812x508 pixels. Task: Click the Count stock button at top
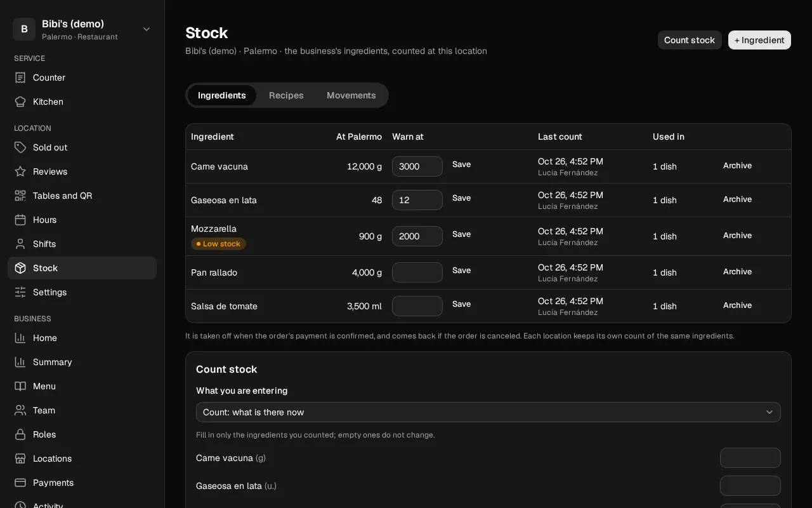[x=690, y=40]
